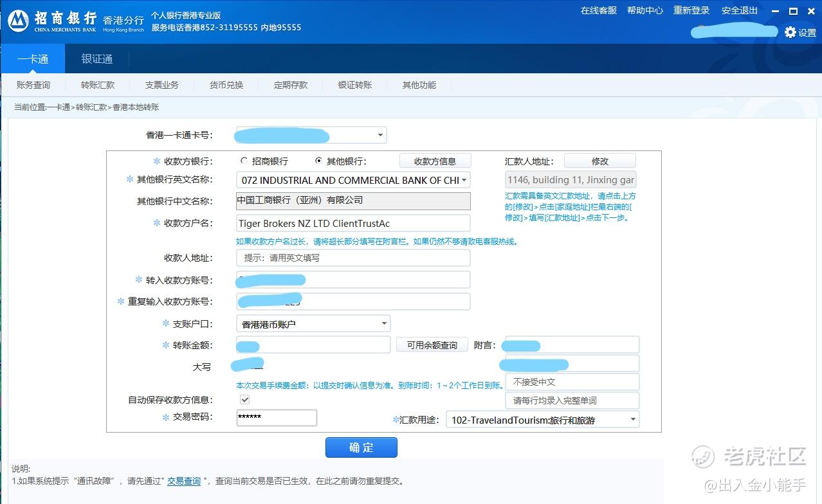Open the 账务查询 menu

33,85
